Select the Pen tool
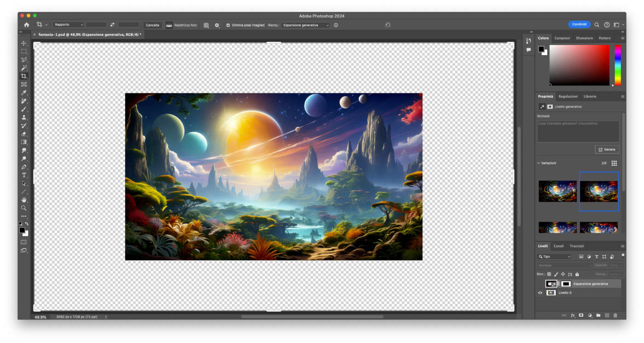644x343 pixels. click(24, 167)
